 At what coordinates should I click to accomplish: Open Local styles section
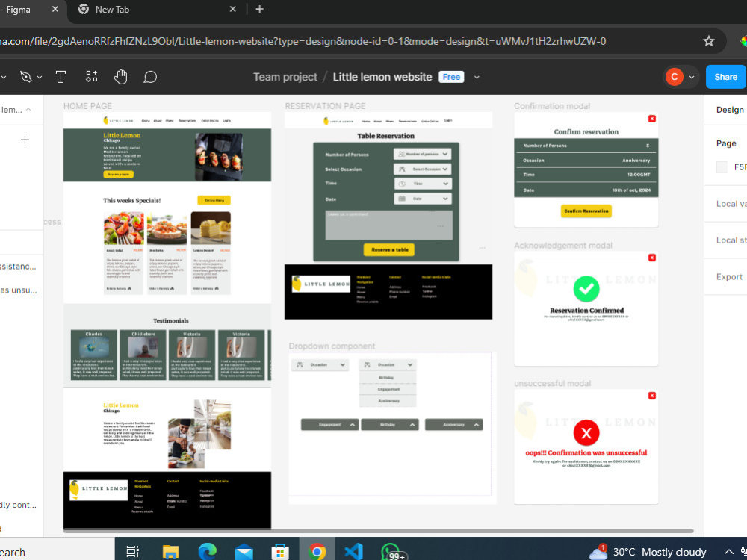731,240
